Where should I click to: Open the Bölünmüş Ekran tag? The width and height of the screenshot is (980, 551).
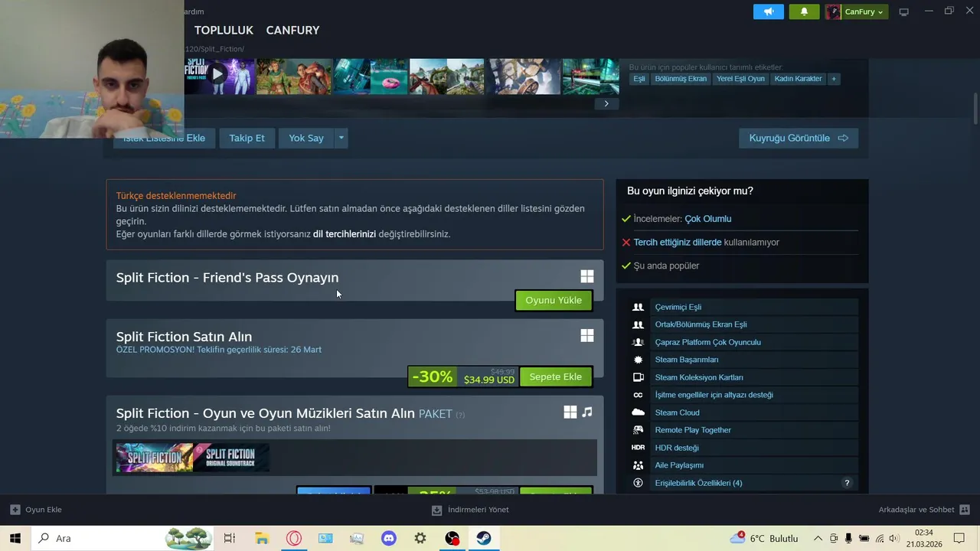[x=681, y=79]
